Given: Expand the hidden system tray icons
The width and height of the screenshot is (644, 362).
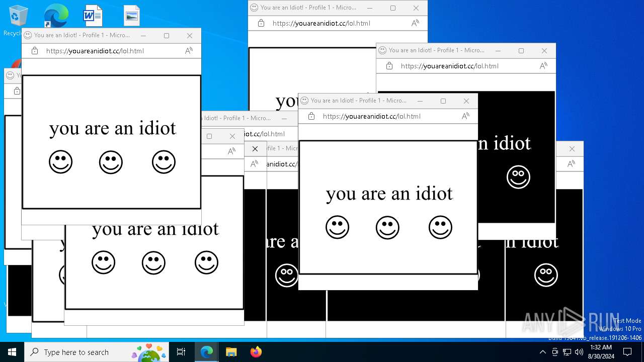Looking at the screenshot, I should (x=542, y=352).
